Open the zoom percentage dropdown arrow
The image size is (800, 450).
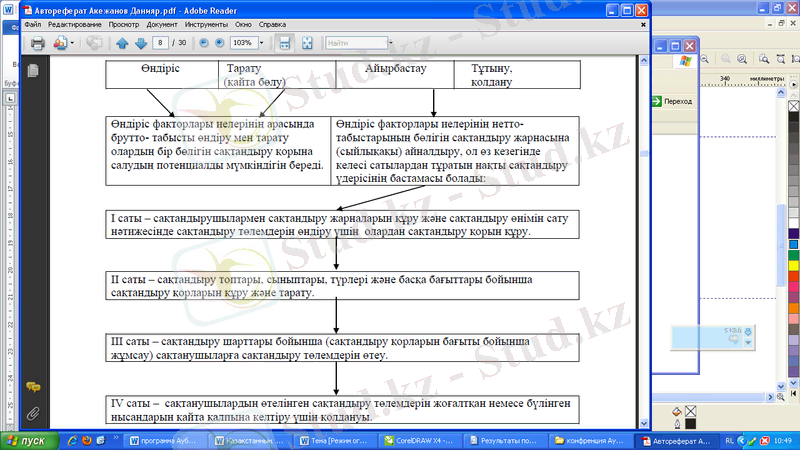261,43
